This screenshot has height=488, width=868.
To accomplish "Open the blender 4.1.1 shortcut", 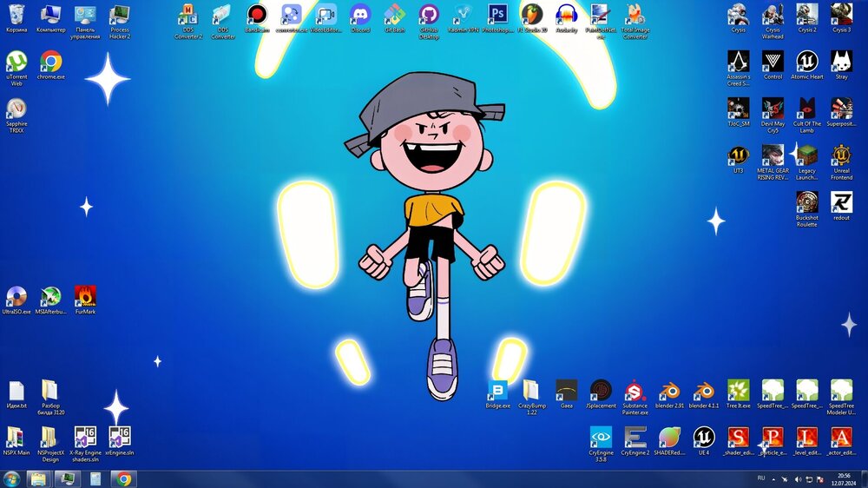I will [x=703, y=390].
